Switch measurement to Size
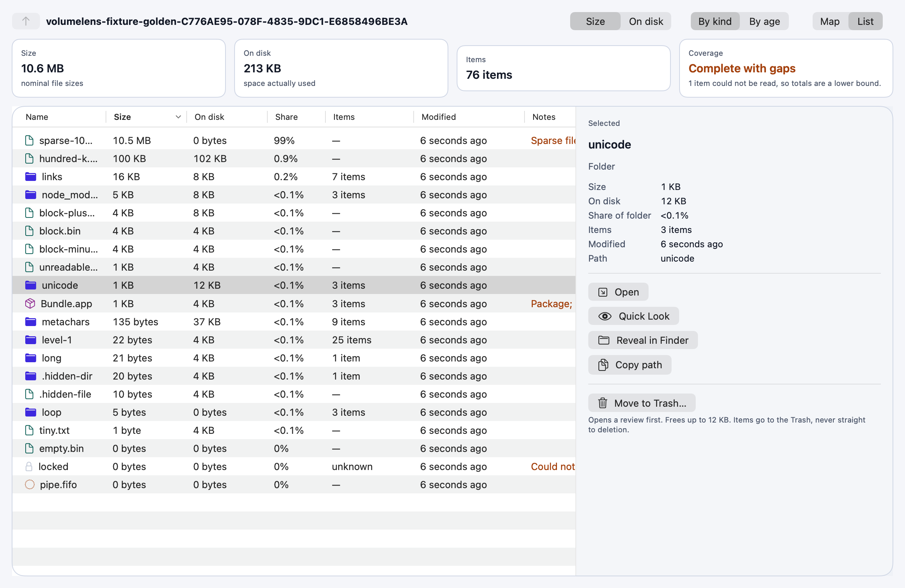Image resolution: width=905 pixels, height=588 pixels. pyautogui.click(x=595, y=21)
